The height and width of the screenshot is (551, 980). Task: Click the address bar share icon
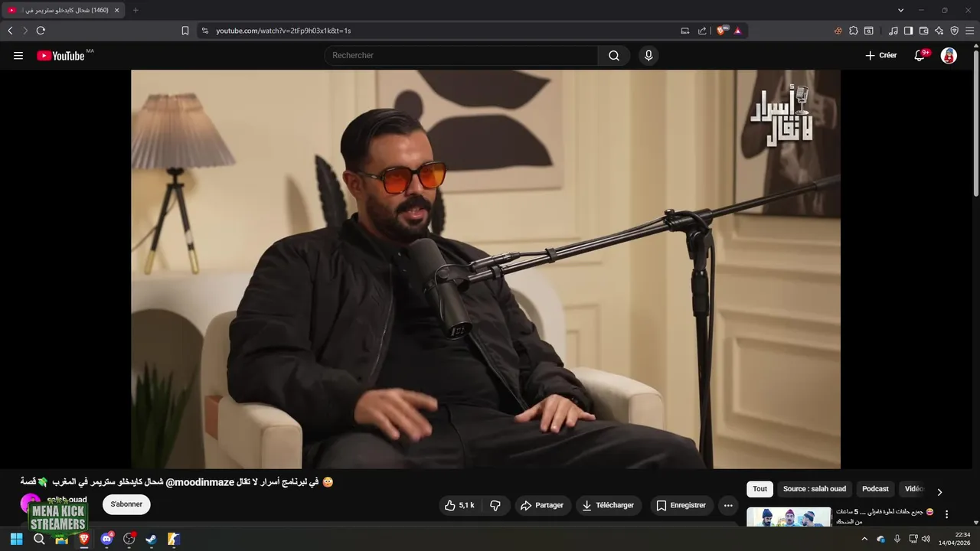click(702, 31)
